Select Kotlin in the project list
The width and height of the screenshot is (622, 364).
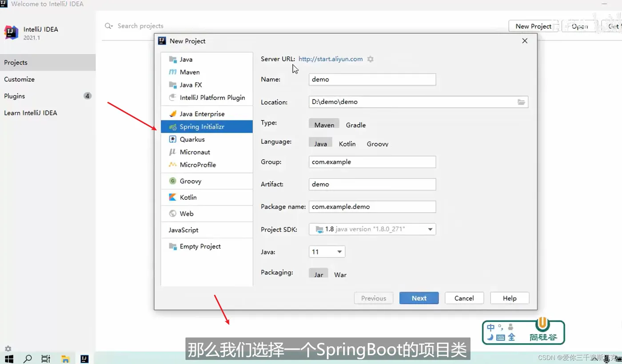pos(207,198)
